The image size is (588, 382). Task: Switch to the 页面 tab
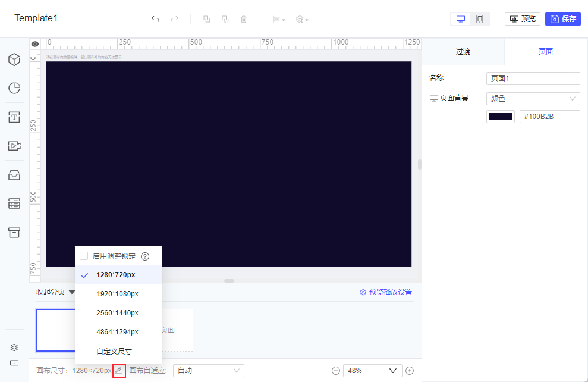click(x=546, y=51)
